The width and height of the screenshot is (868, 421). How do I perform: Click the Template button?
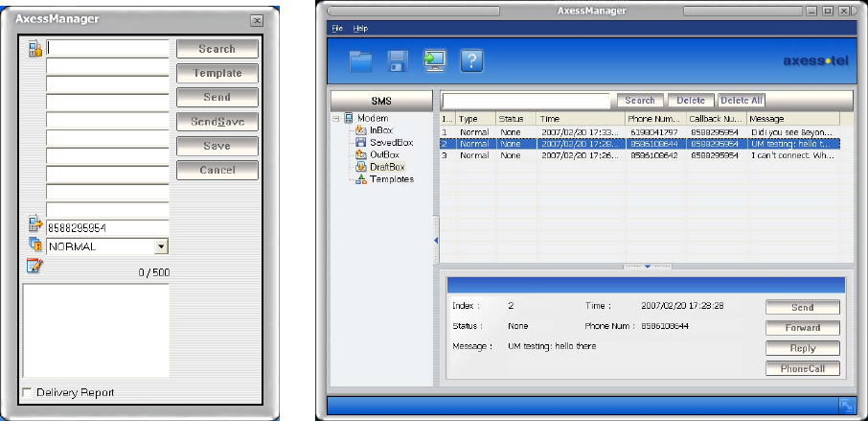coord(217,73)
